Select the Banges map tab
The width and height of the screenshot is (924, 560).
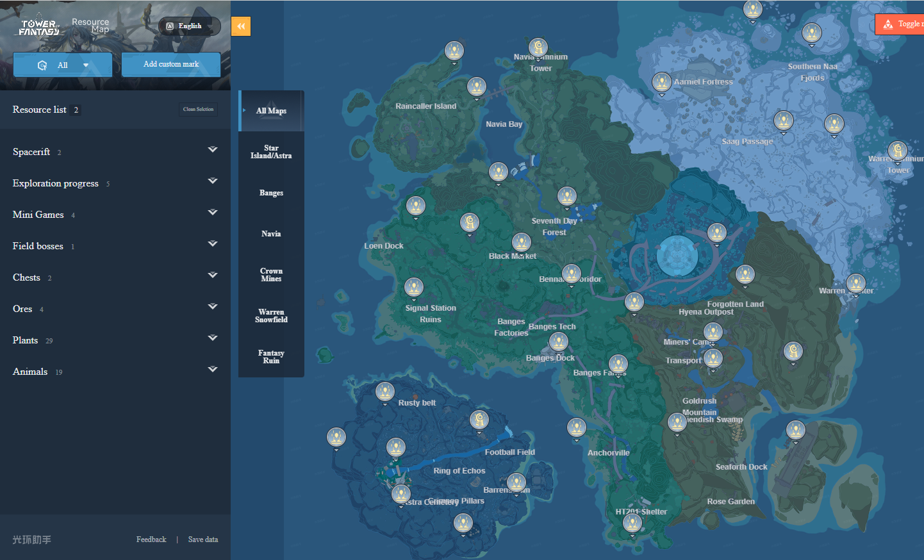click(x=271, y=193)
